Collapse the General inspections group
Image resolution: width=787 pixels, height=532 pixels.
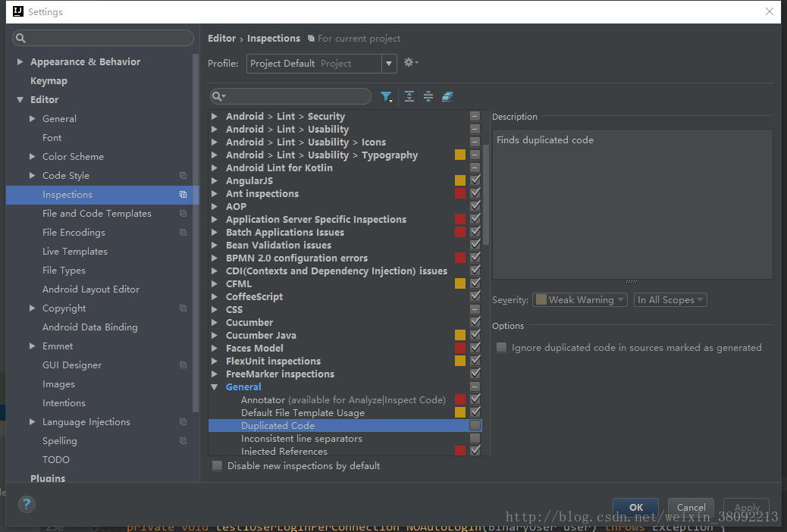[215, 387]
